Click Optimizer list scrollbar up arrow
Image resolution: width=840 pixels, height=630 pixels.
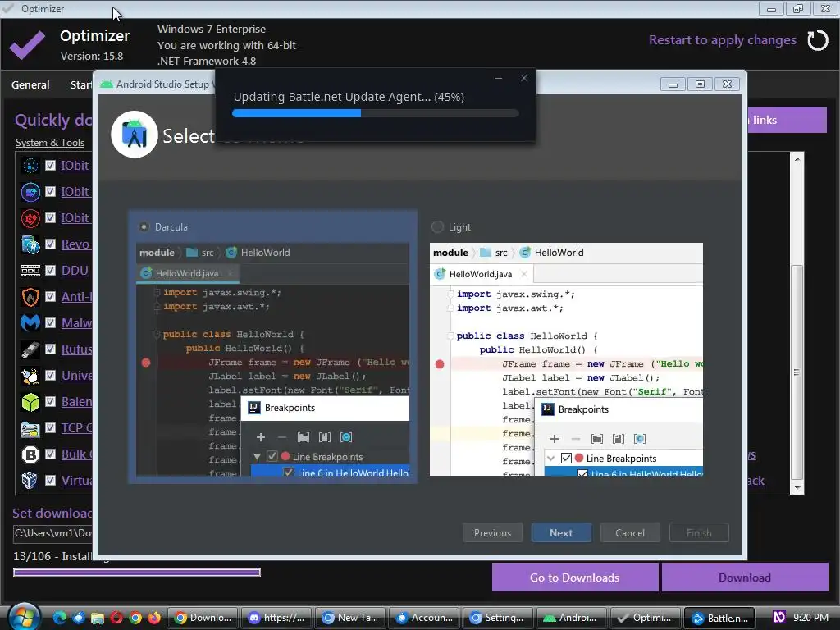[797, 159]
